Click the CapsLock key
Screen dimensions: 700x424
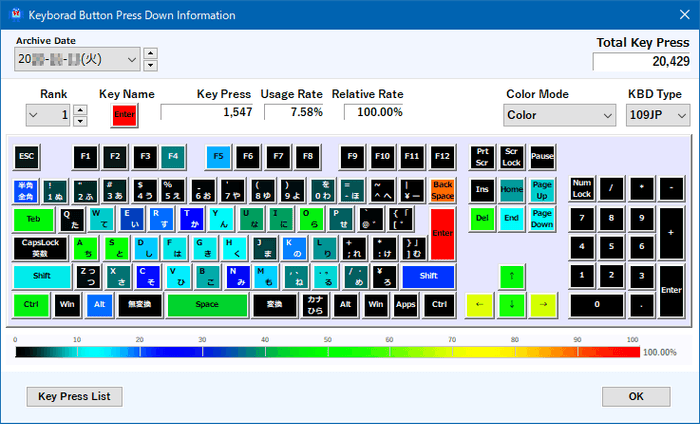pos(41,247)
